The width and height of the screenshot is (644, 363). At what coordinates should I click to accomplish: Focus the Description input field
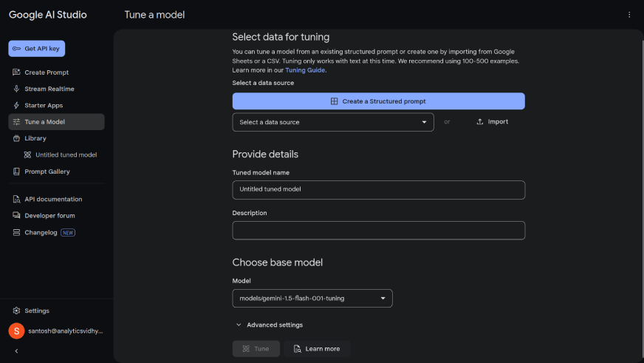click(x=378, y=230)
